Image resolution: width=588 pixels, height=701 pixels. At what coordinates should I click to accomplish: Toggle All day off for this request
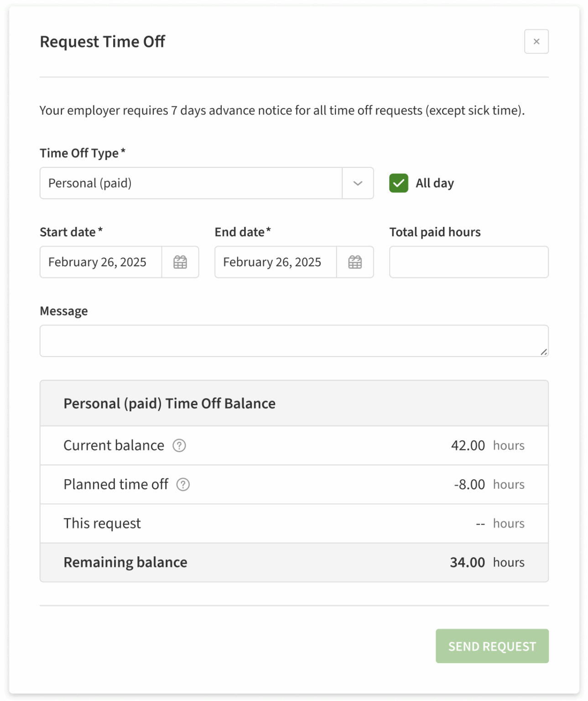(399, 183)
